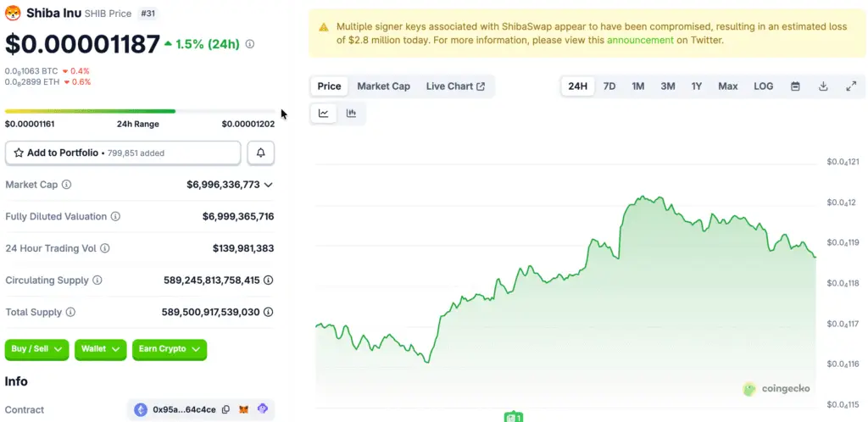868x422 pixels.
Task: Select the 7D time range
Action: coord(609,86)
